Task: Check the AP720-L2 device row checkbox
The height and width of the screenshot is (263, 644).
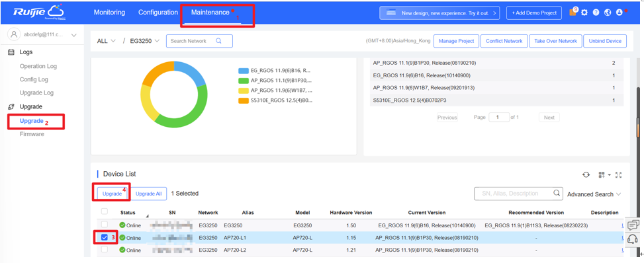Action: tap(105, 249)
